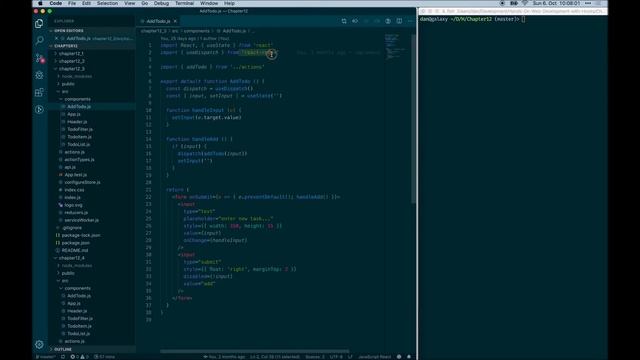
Task: Click the compare changes icon in editor toolbar
Action: click(344, 21)
